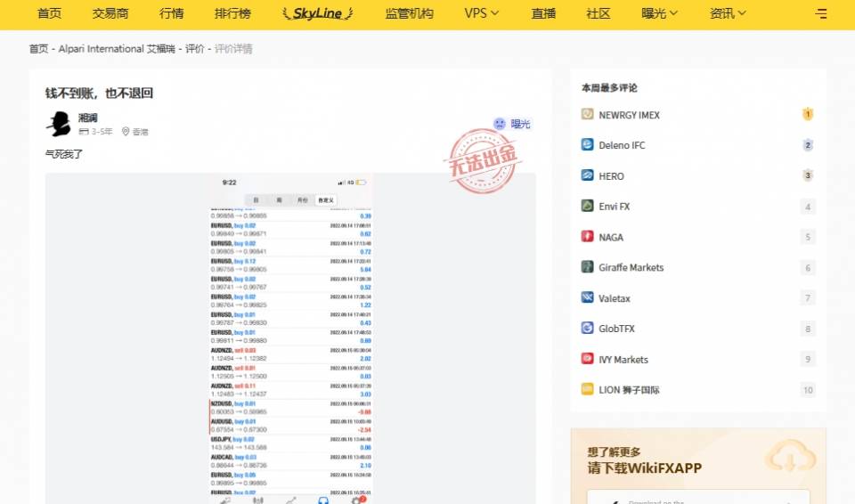
Task: Click the Giraffe Markets icon
Action: tap(587, 267)
